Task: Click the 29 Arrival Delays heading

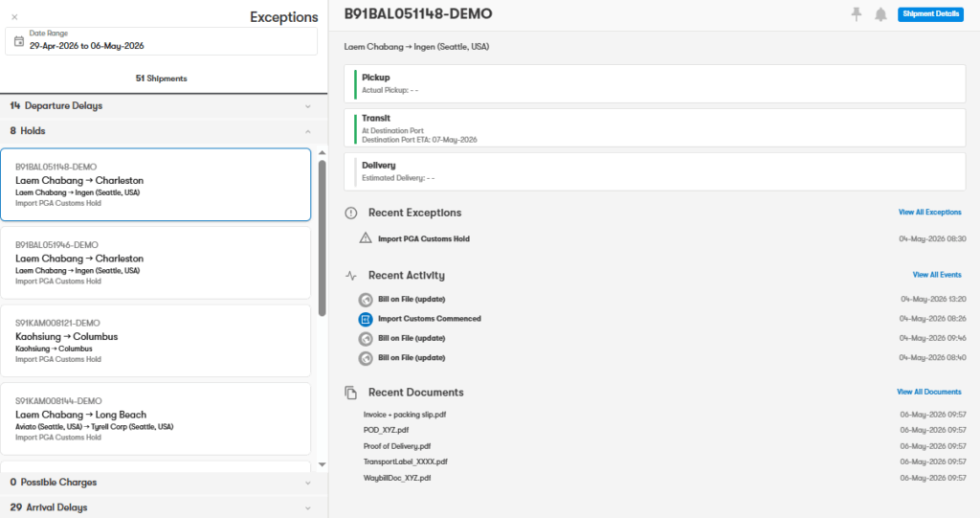Action: pos(49,507)
